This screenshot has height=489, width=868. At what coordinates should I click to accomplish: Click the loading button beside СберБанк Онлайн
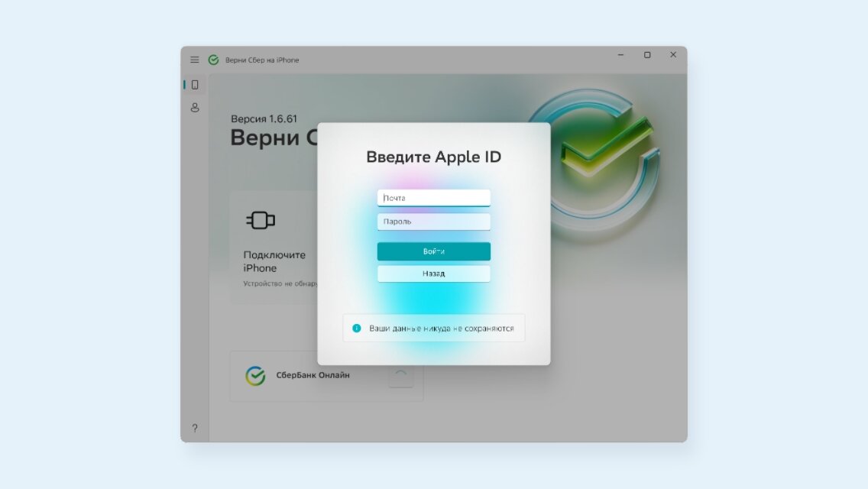[x=401, y=376]
